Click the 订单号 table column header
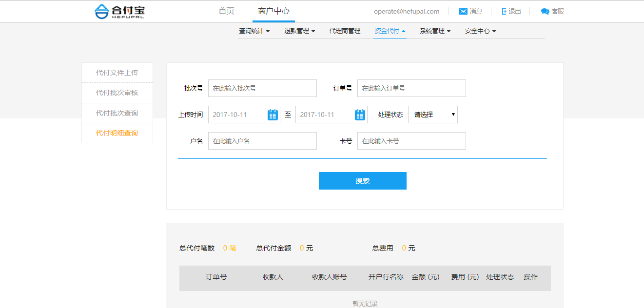This screenshot has height=308, width=644. pyautogui.click(x=216, y=277)
